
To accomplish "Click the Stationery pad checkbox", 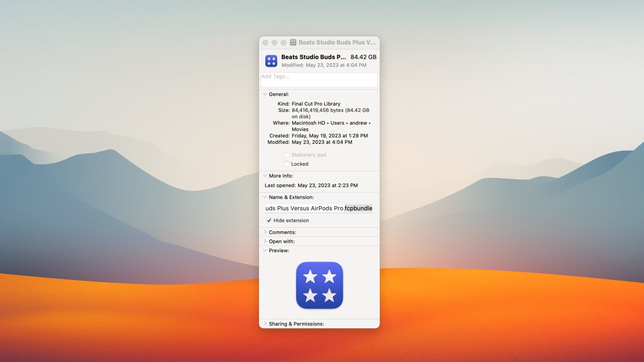I will click(x=287, y=155).
